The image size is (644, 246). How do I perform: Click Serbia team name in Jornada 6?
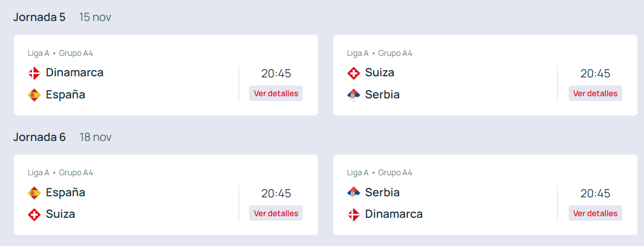[382, 192]
